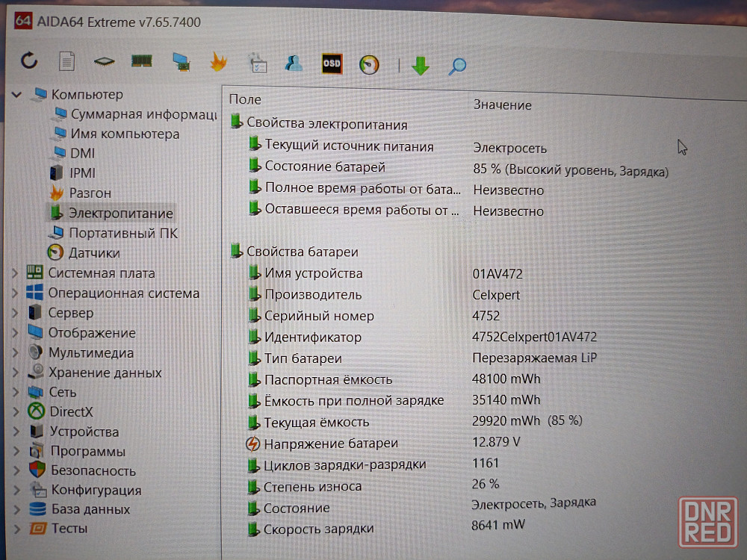The height and width of the screenshot is (560, 747).
Task: Click the black OSD panel icon
Action: (332, 64)
